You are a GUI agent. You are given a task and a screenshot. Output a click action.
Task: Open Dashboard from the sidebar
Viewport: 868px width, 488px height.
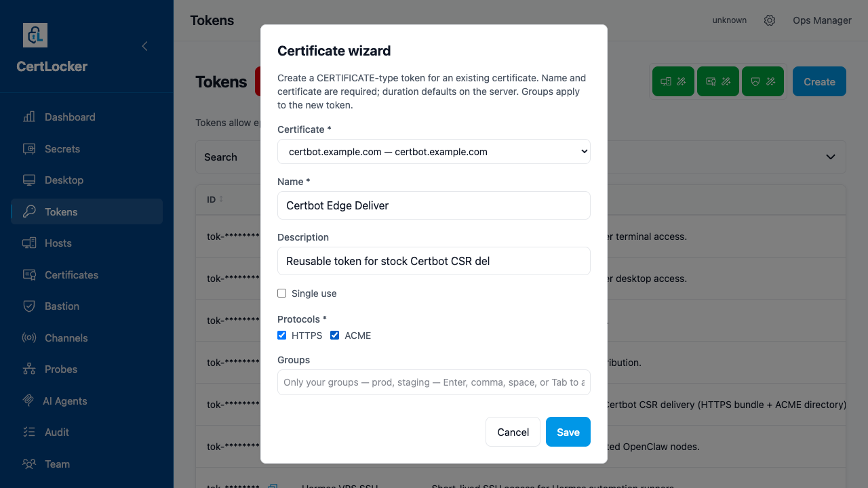click(87, 117)
